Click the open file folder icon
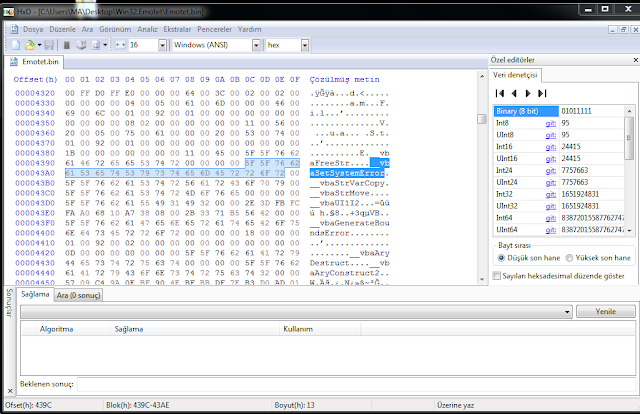640x414 pixels. (x=30, y=45)
